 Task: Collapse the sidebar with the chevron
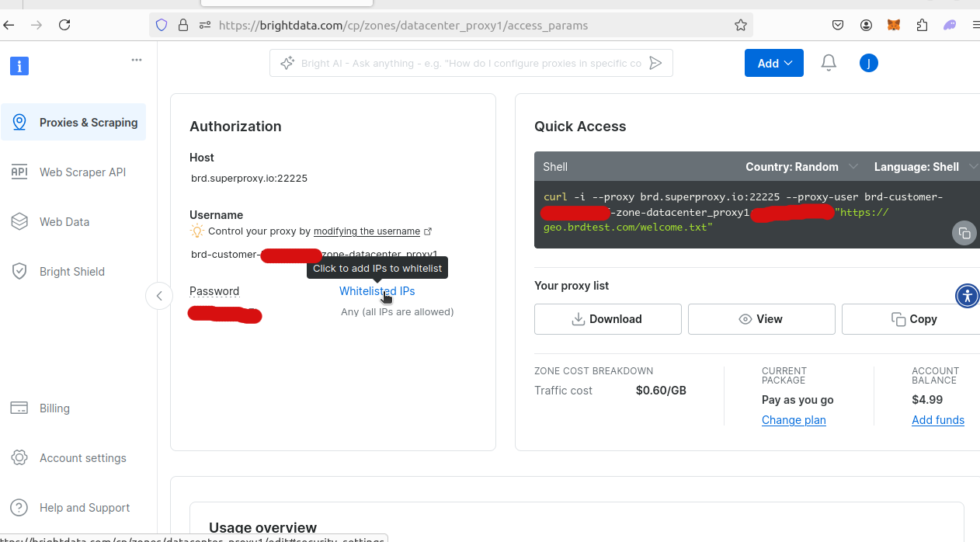[x=159, y=296]
